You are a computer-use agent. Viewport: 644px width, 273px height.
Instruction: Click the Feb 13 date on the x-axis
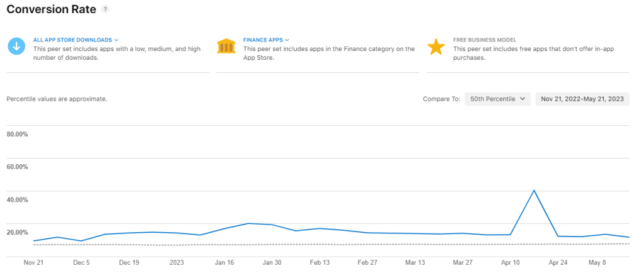tap(320, 263)
